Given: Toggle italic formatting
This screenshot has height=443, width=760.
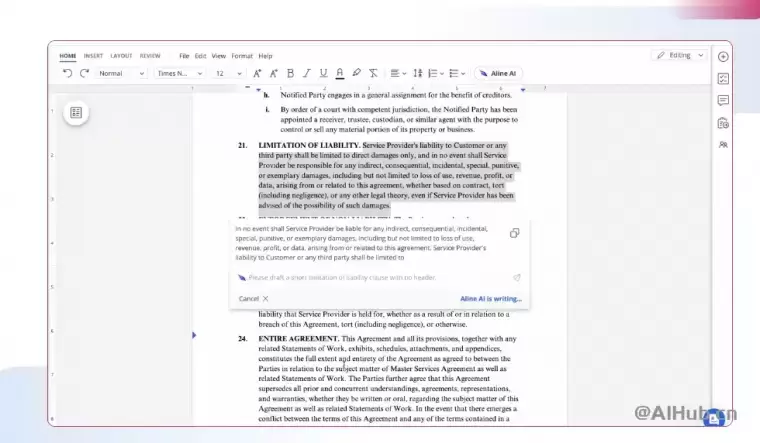Looking at the screenshot, I should (x=307, y=73).
